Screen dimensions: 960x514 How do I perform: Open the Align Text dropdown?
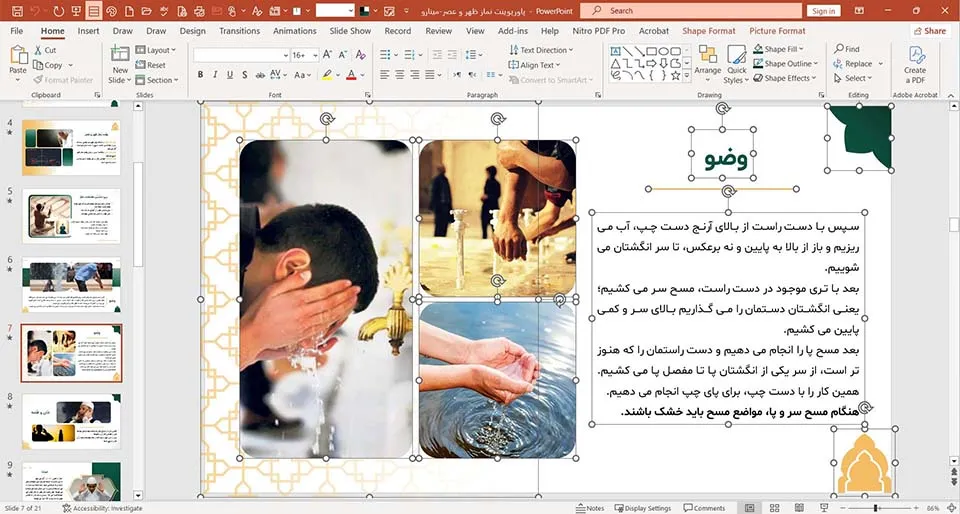(534, 65)
